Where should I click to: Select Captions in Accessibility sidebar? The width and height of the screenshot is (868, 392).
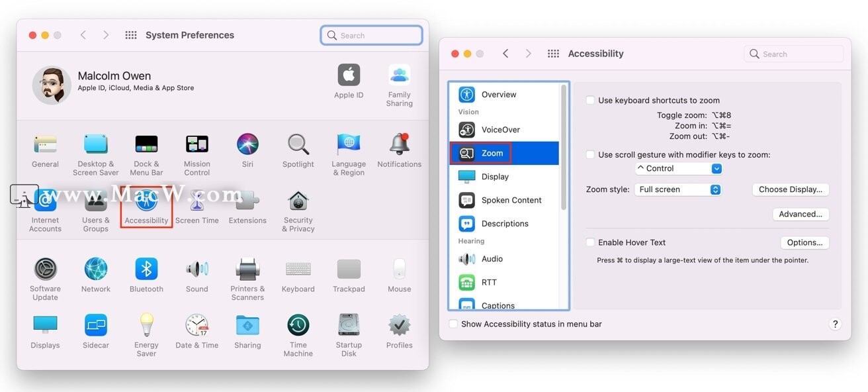click(x=503, y=304)
